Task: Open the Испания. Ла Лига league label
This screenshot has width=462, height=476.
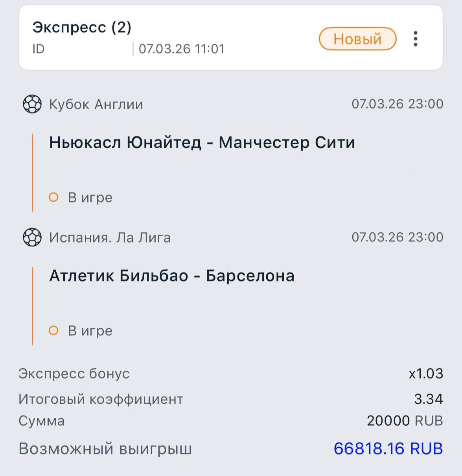Action: (x=110, y=238)
